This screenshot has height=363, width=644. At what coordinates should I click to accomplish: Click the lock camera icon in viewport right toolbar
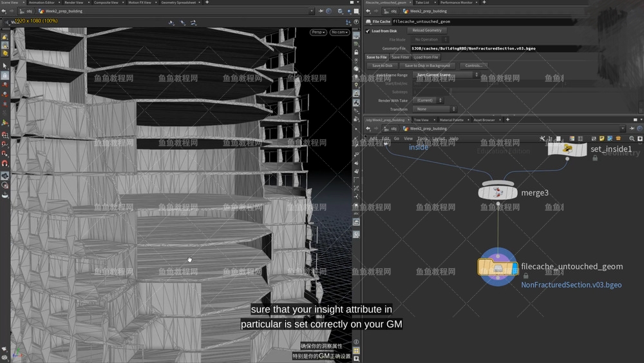point(356,52)
